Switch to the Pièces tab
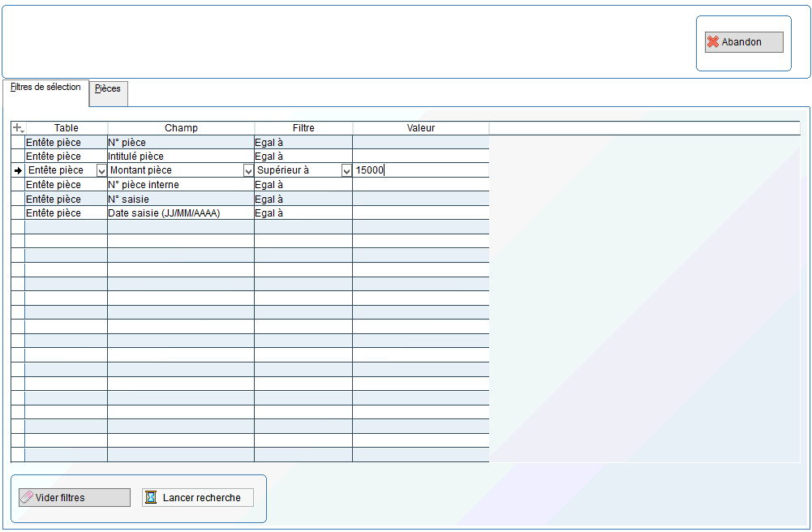This screenshot has width=812, height=532. (x=108, y=89)
